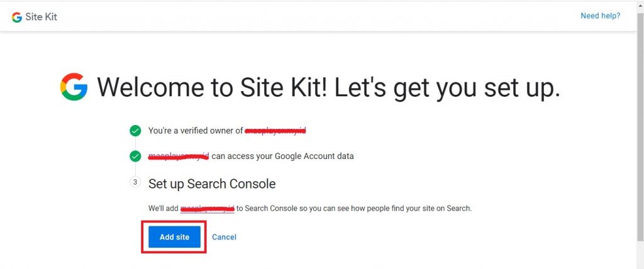Click the Google G logo in header

pyautogui.click(x=16, y=17)
